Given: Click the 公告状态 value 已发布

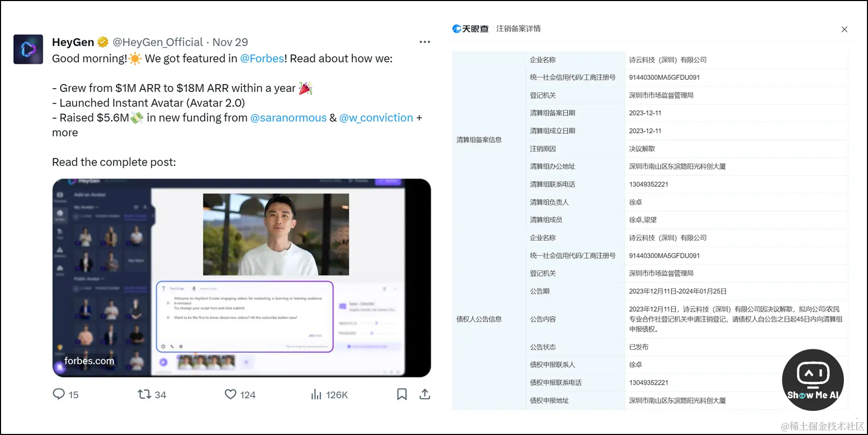Looking at the screenshot, I should coord(639,347).
